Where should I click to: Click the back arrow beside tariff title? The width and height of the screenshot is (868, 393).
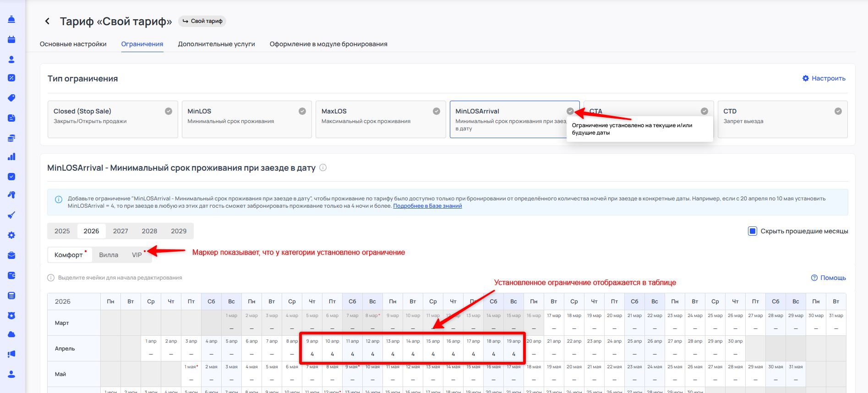click(47, 22)
